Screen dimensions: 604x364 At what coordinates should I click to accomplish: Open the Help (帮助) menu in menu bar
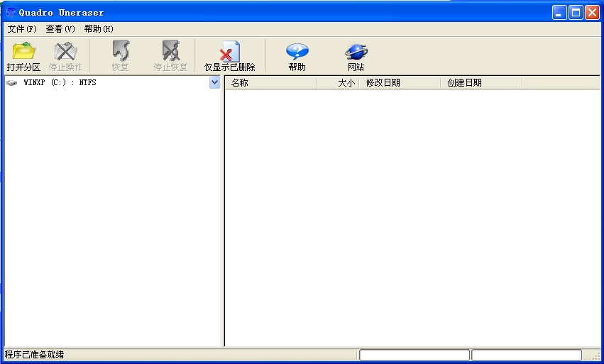99,29
